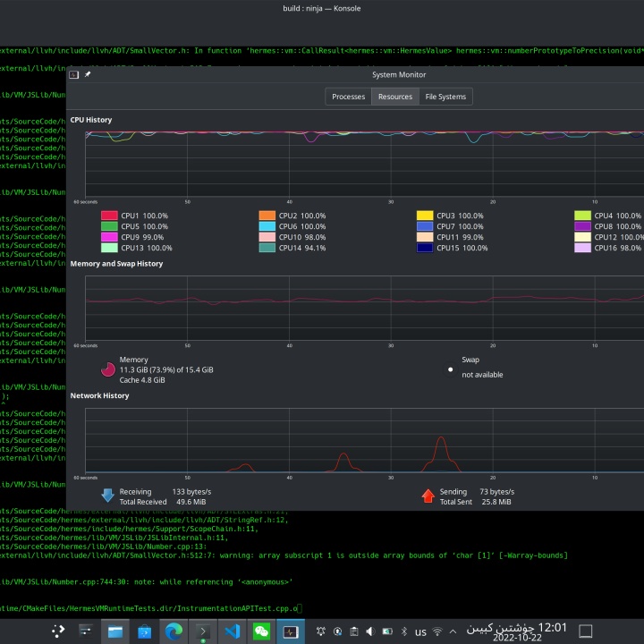Switch to the Processes tab
Viewport: 644px width, 644px height.
348,97
